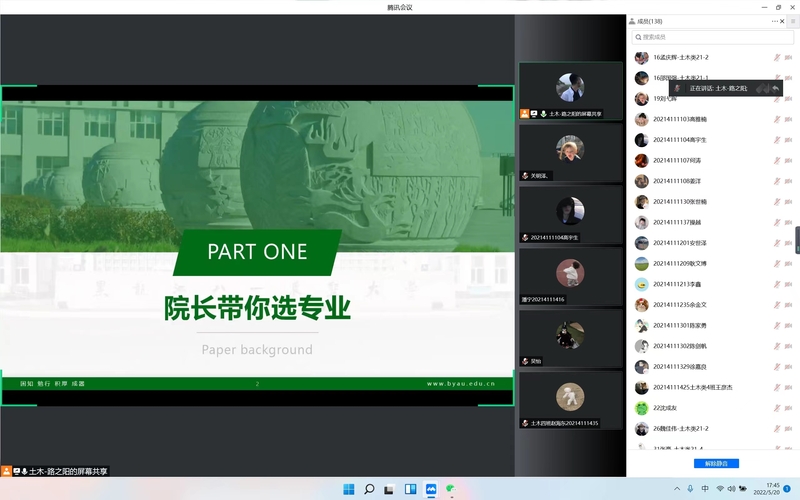Viewport: 800px width, 500px height.
Task: Open taskbar search magnifier
Action: tap(369, 489)
